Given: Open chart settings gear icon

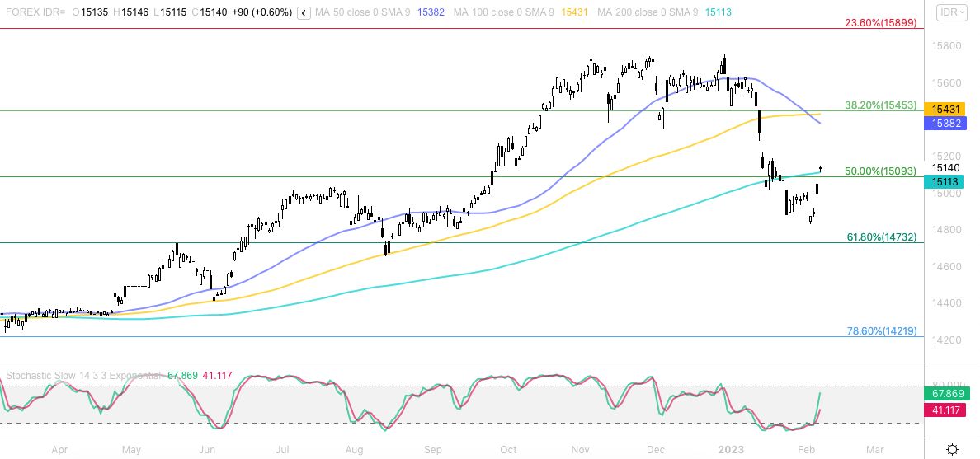Looking at the screenshot, I should tap(952, 449).
